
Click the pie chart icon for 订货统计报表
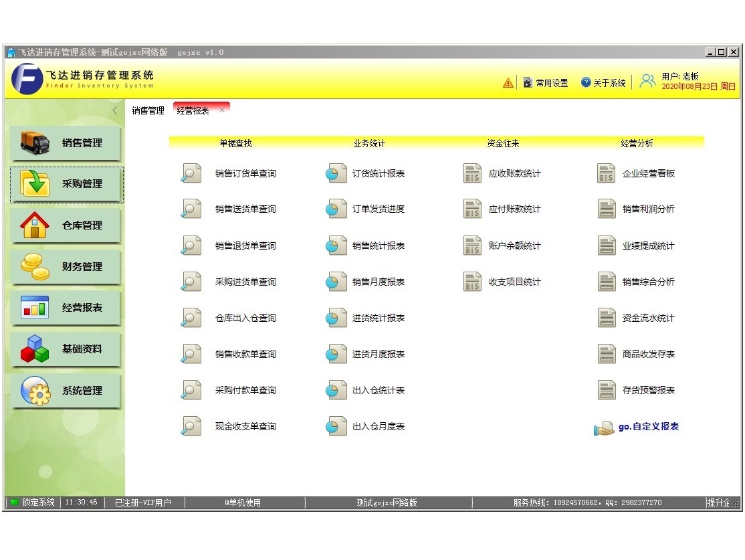coord(336,173)
